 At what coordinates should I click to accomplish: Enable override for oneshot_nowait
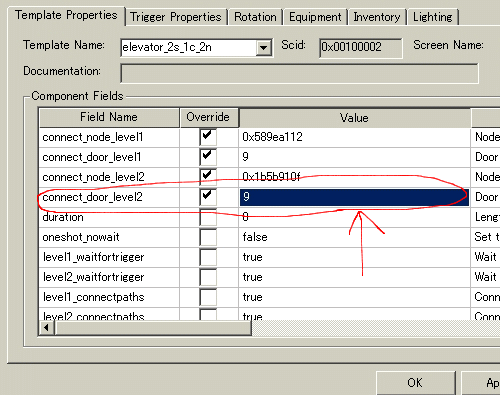tap(208, 237)
